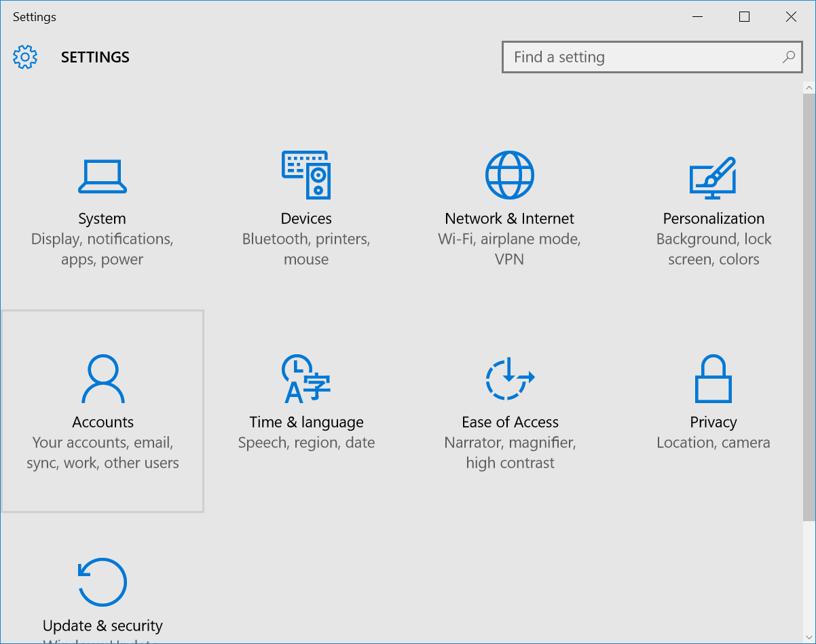Click 'Bluetooth, printers, mouse' description

click(x=306, y=249)
